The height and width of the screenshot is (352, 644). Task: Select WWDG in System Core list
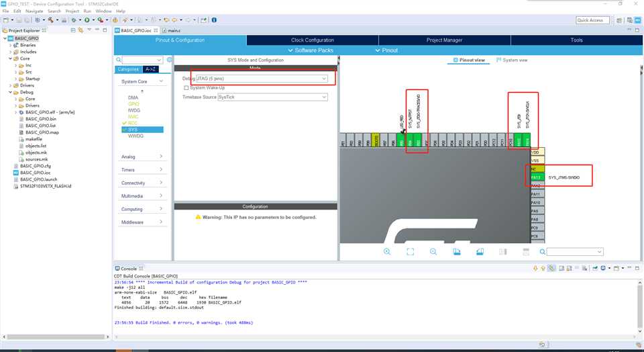(136, 136)
